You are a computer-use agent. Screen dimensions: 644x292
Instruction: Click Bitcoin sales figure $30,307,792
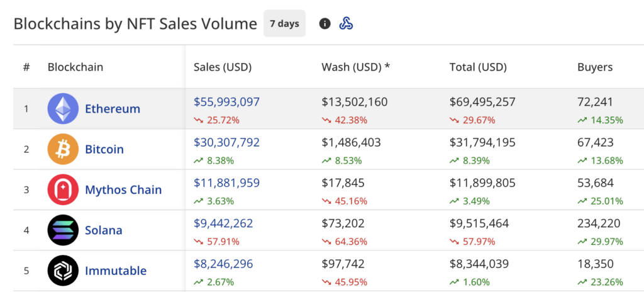(x=226, y=142)
